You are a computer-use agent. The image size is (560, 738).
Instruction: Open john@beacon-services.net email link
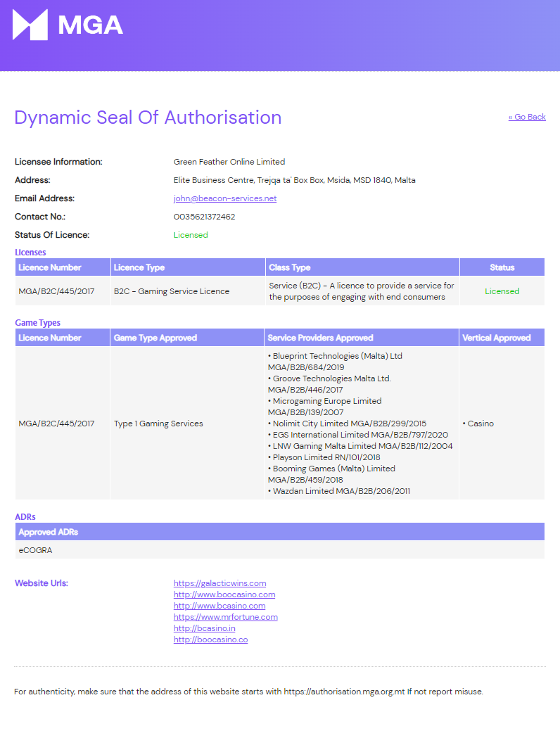(x=225, y=198)
